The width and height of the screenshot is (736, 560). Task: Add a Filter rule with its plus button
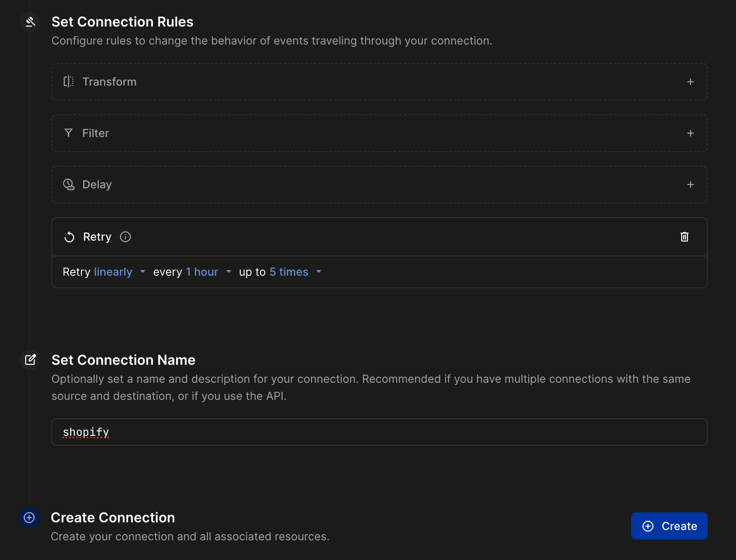(x=690, y=133)
